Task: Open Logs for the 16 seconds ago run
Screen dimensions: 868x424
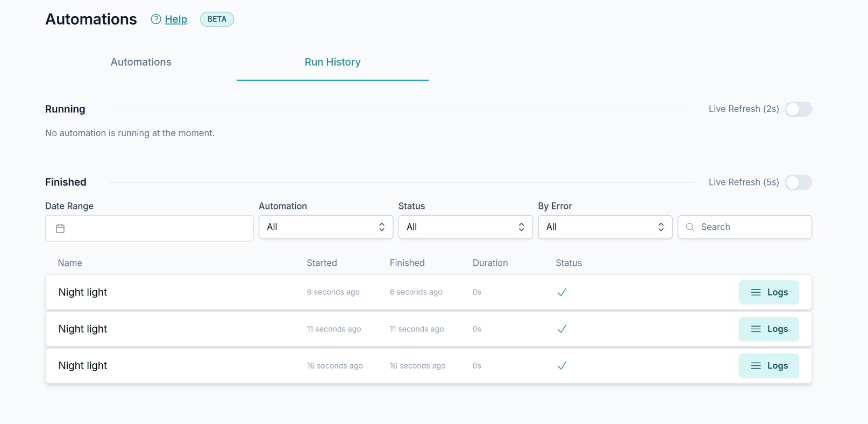Action: [x=769, y=366]
